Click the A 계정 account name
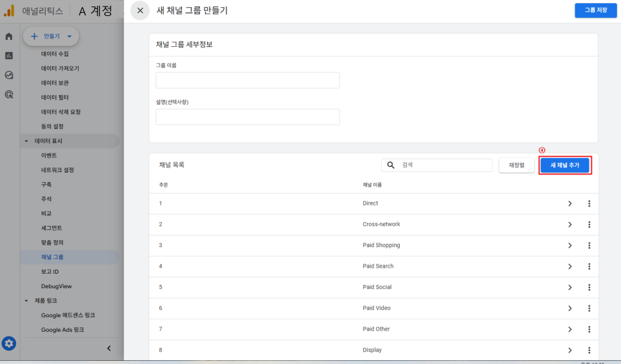 point(95,11)
